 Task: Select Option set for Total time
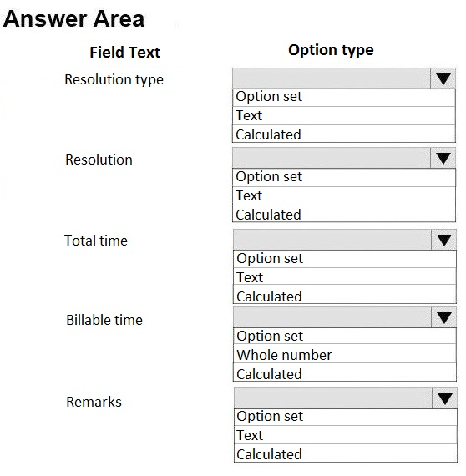pyautogui.click(x=345, y=259)
